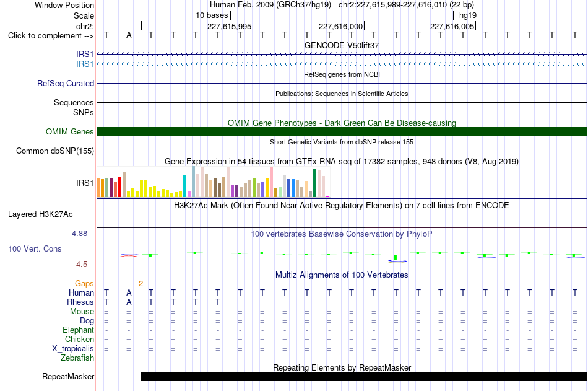
Task: Click the 'chr2:' ruler label
Action: pos(85,26)
